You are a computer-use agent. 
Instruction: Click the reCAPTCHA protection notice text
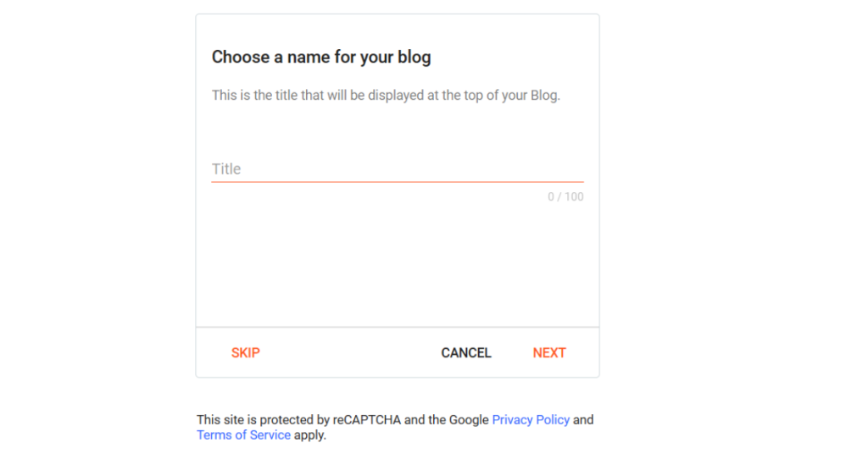[395, 428]
